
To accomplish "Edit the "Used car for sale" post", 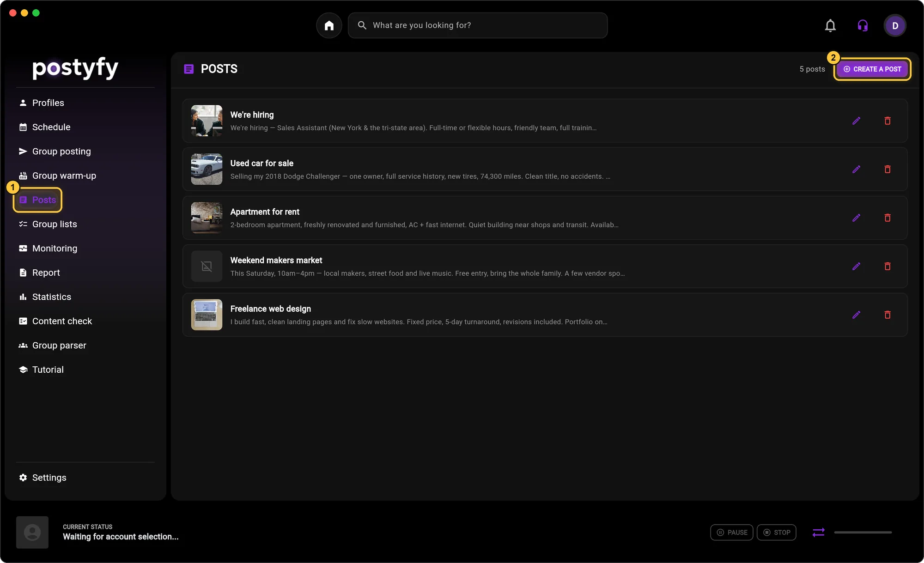I will (856, 170).
